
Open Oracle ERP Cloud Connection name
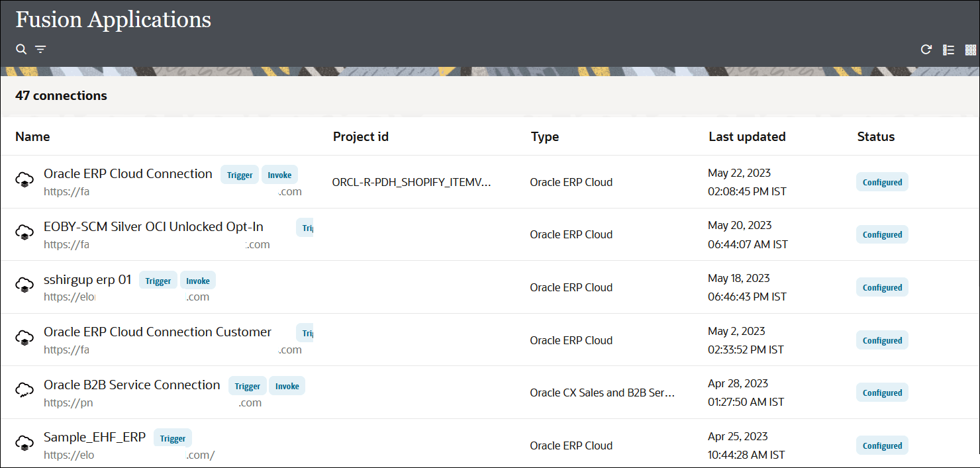click(x=128, y=173)
